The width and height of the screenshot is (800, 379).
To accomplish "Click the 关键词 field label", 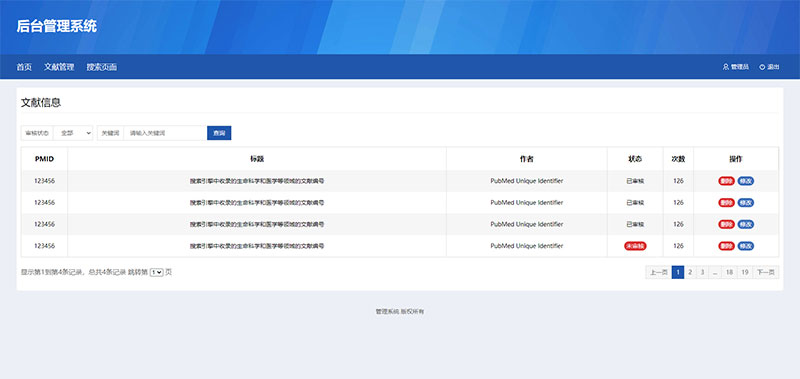I will (110, 133).
